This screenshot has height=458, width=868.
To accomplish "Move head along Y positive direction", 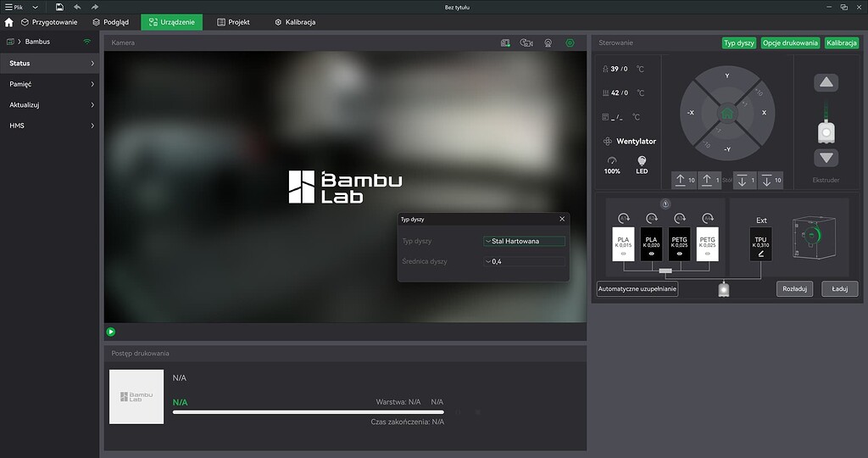I will tap(726, 75).
